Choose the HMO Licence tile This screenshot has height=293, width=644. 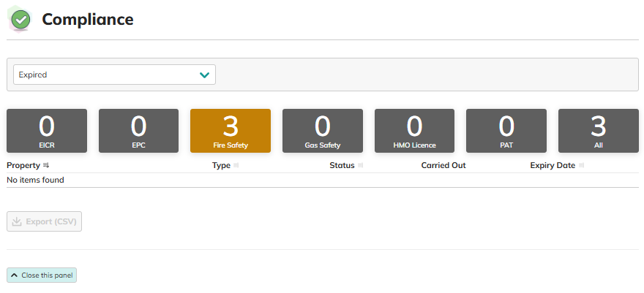pos(414,131)
